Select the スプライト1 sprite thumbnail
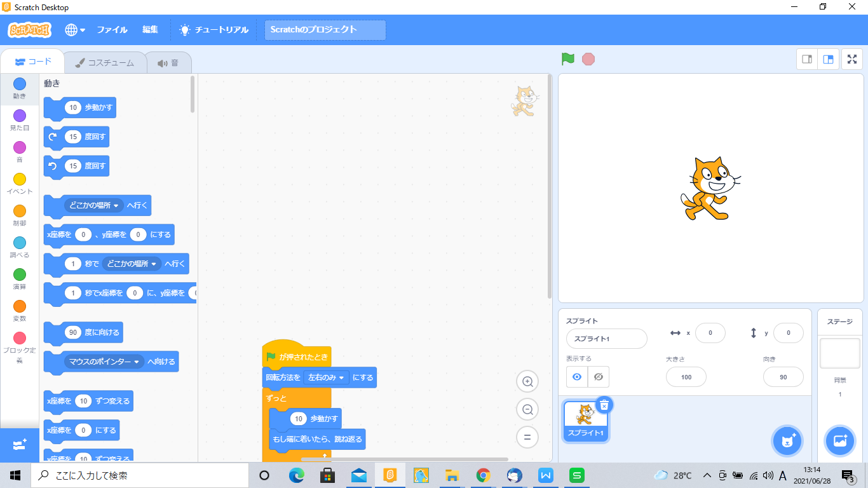Screen dimensions: 868x488 click(586, 421)
